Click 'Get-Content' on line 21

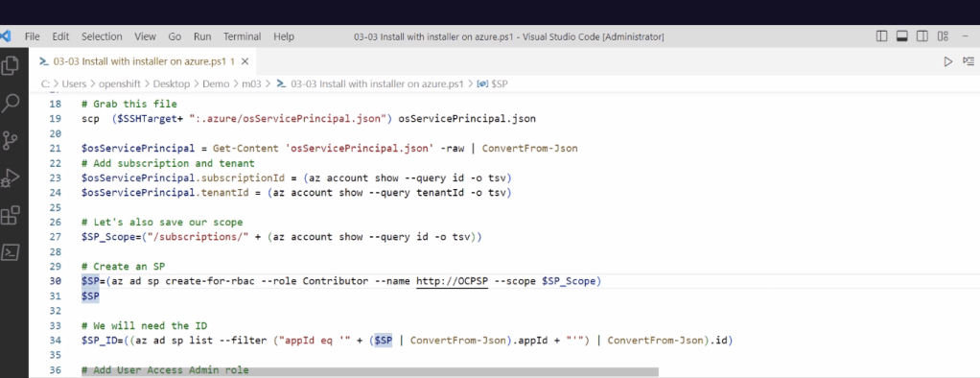[x=245, y=149]
